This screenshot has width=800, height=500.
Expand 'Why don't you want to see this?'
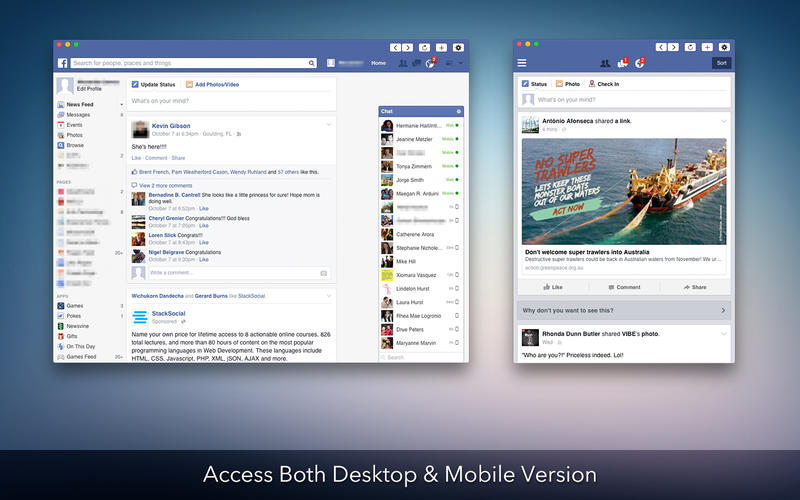pyautogui.click(x=624, y=310)
